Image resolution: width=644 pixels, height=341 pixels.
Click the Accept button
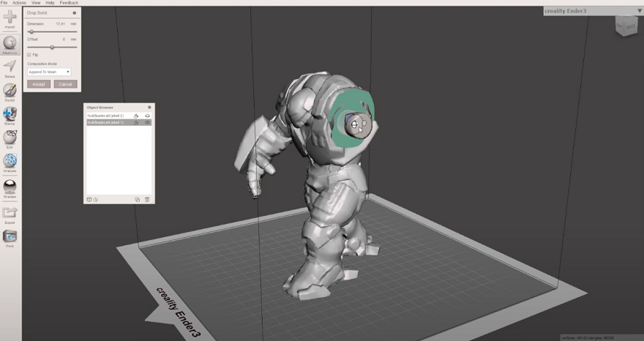point(39,84)
